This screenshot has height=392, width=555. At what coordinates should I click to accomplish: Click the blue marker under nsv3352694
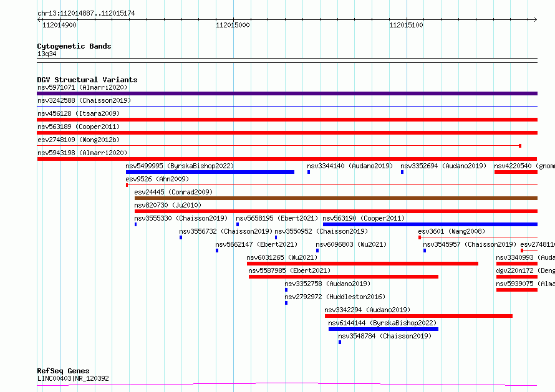(402, 172)
